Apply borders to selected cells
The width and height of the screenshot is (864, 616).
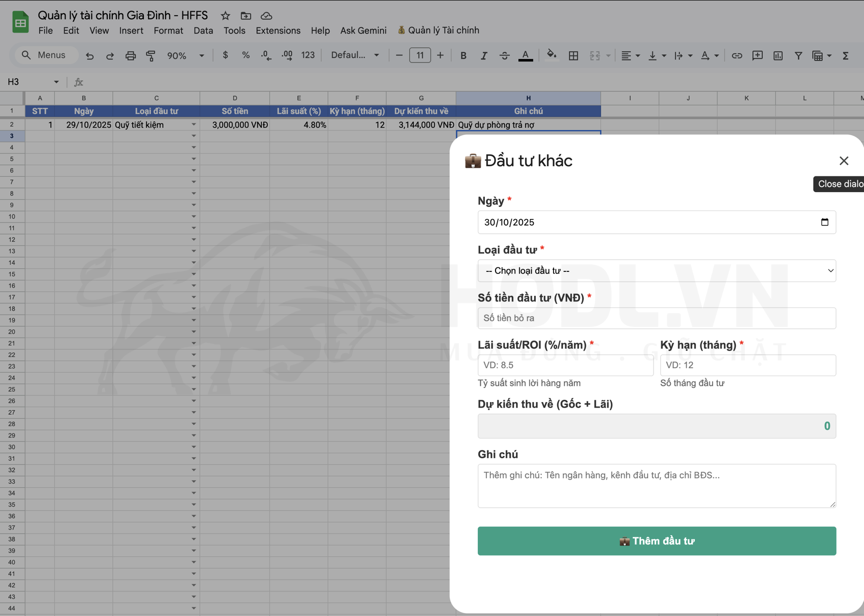pyautogui.click(x=573, y=55)
